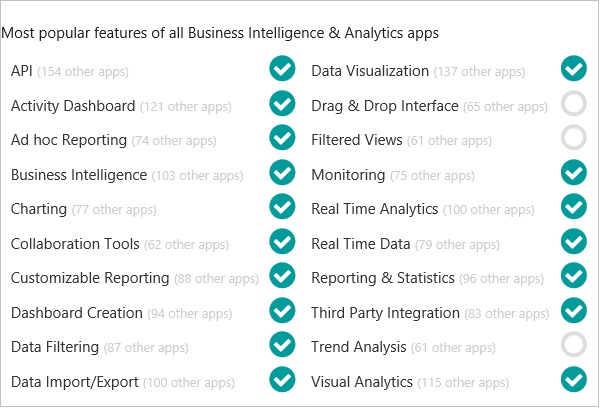Click the teal checkmark beside API
The width and height of the screenshot is (600, 408).
click(282, 69)
